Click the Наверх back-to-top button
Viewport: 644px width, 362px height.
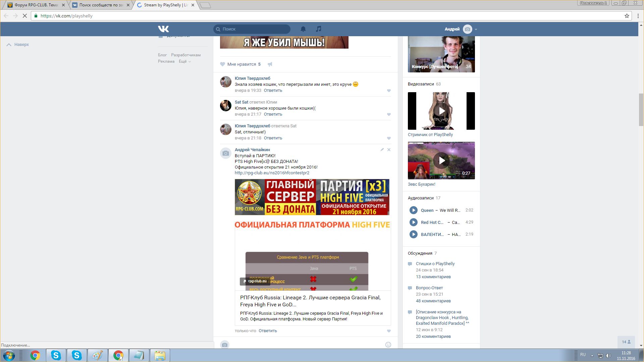click(x=18, y=45)
